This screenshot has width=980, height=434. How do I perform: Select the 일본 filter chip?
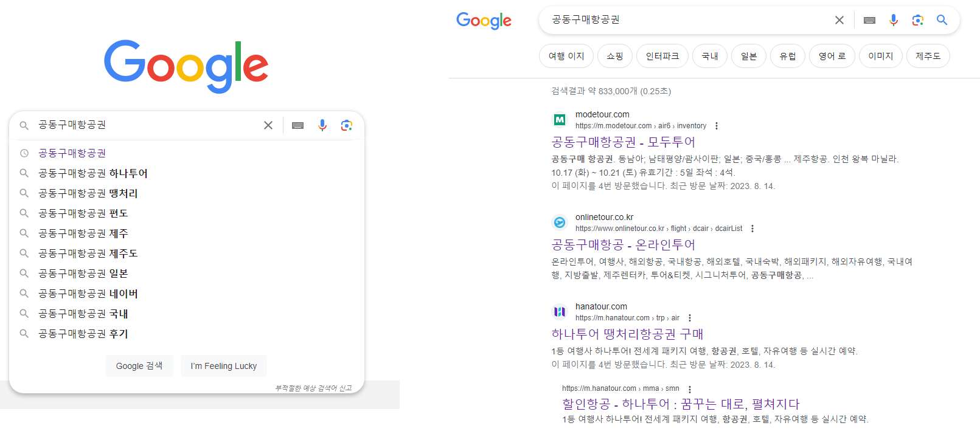749,56
